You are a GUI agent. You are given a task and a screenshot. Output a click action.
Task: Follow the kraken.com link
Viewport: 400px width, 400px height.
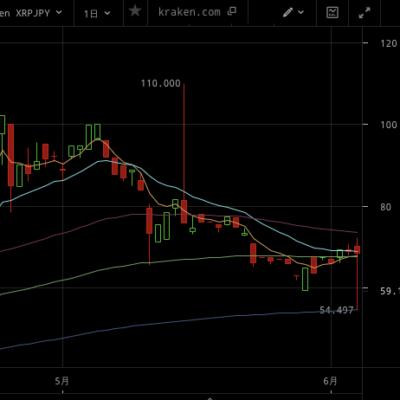[x=189, y=12]
